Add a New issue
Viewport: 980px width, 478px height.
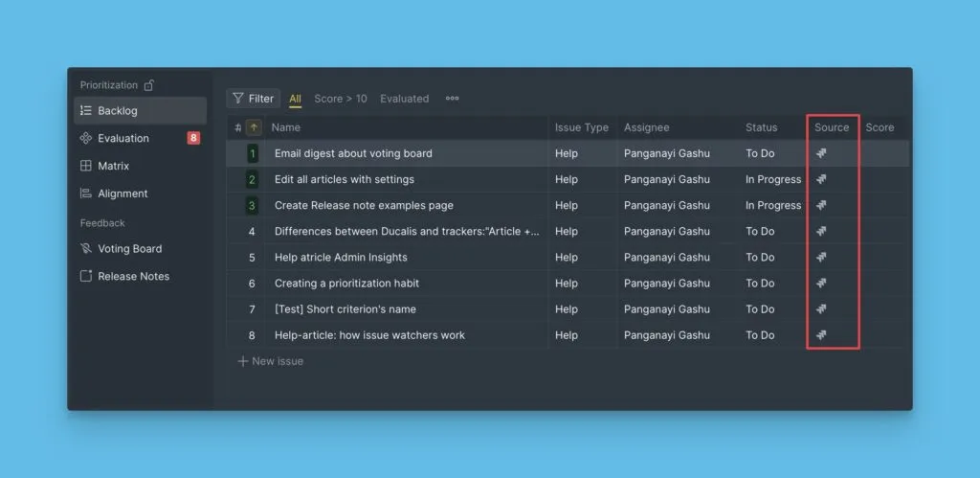271,361
